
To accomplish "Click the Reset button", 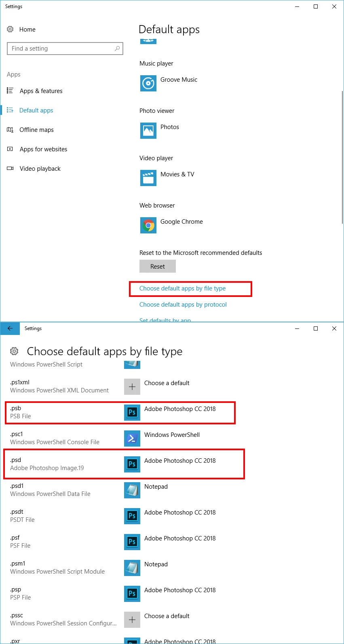I will click(158, 266).
